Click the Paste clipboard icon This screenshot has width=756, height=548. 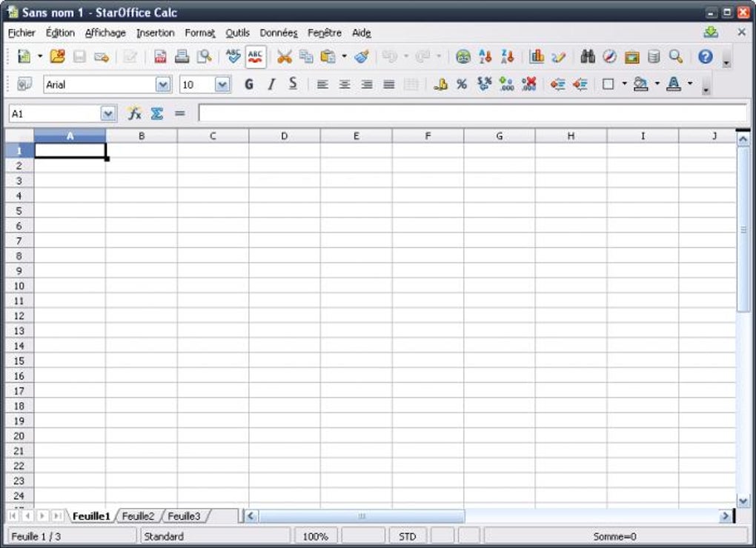click(328, 57)
